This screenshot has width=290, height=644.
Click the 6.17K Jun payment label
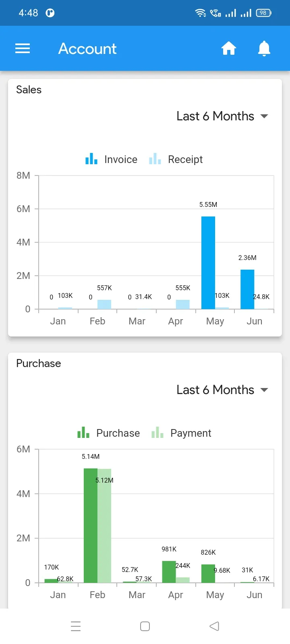click(x=261, y=579)
